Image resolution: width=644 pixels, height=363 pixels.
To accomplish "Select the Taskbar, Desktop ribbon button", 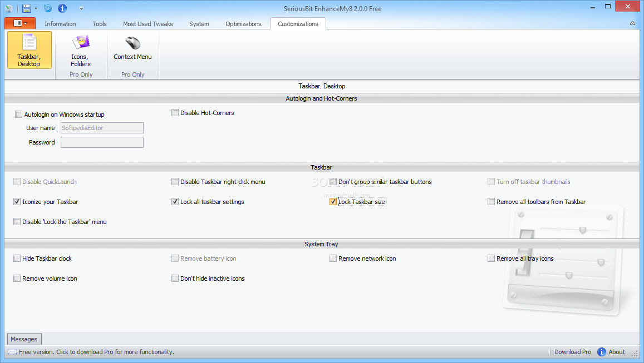I will point(30,50).
